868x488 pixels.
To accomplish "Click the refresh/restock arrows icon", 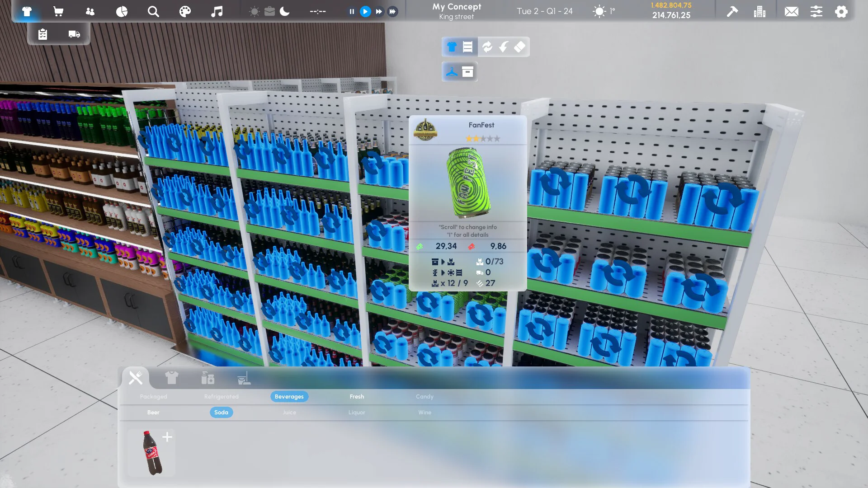I will click(487, 46).
